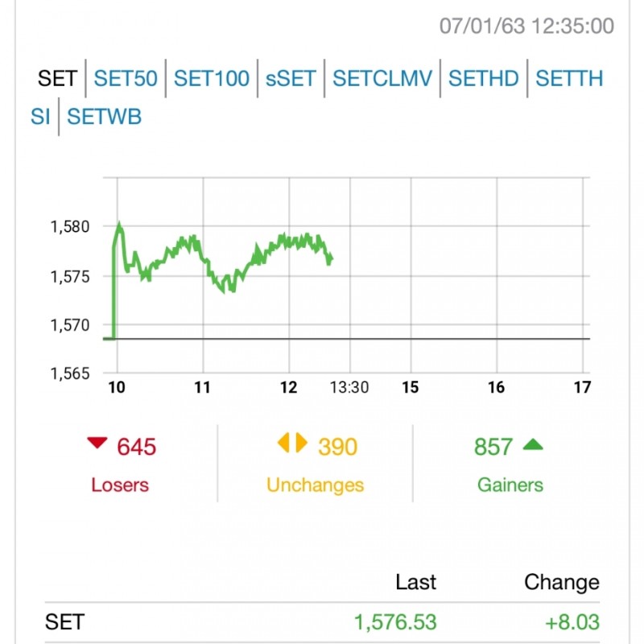Screen dimensions: 644x644
Task: Open the SI index tab
Action: 40,116
